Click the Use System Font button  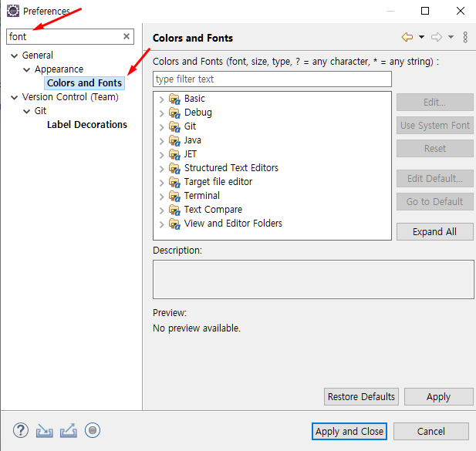[434, 125]
